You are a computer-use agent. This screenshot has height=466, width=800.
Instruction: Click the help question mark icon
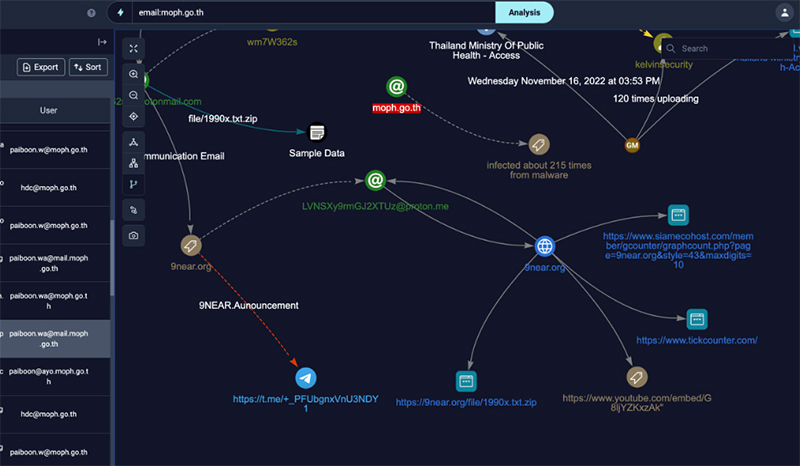[92, 13]
